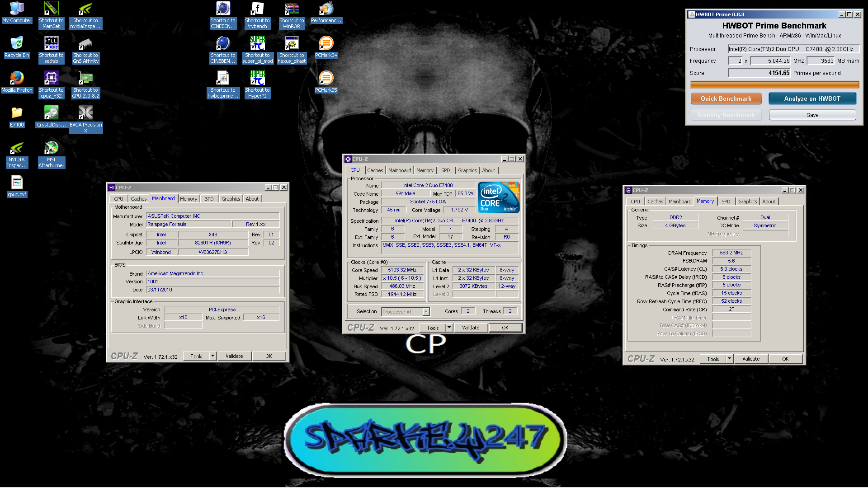Switch to Caches tab in center CPU-Z

click(x=375, y=170)
